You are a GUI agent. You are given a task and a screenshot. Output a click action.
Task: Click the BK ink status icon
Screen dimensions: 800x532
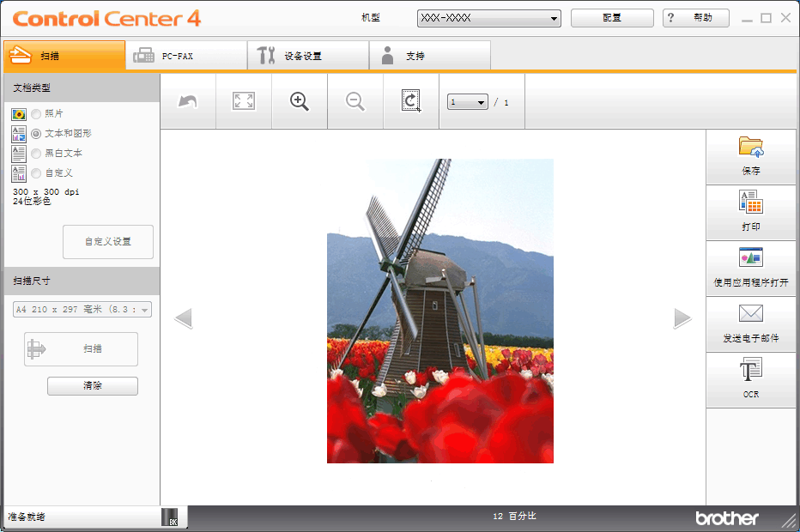170,517
